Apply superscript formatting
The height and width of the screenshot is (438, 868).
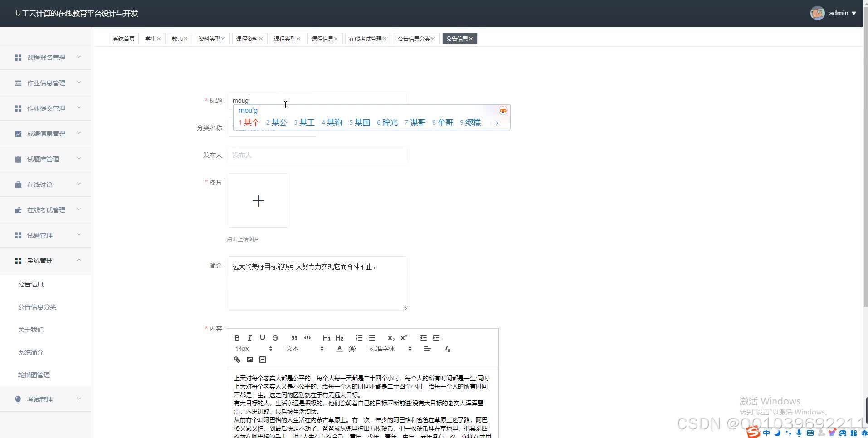[404, 338]
